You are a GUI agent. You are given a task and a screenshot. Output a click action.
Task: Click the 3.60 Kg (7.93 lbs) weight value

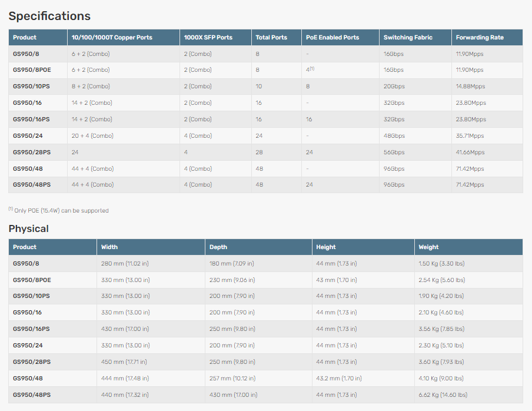(x=441, y=362)
